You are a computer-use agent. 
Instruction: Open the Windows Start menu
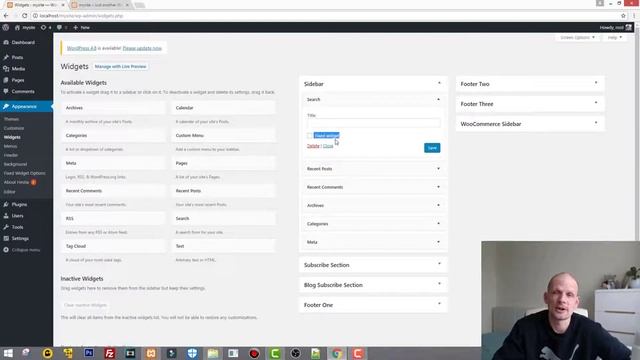click(x=8, y=353)
